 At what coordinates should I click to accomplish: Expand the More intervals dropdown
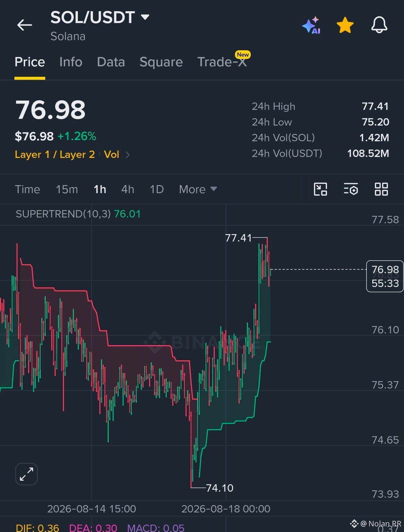[x=198, y=189]
